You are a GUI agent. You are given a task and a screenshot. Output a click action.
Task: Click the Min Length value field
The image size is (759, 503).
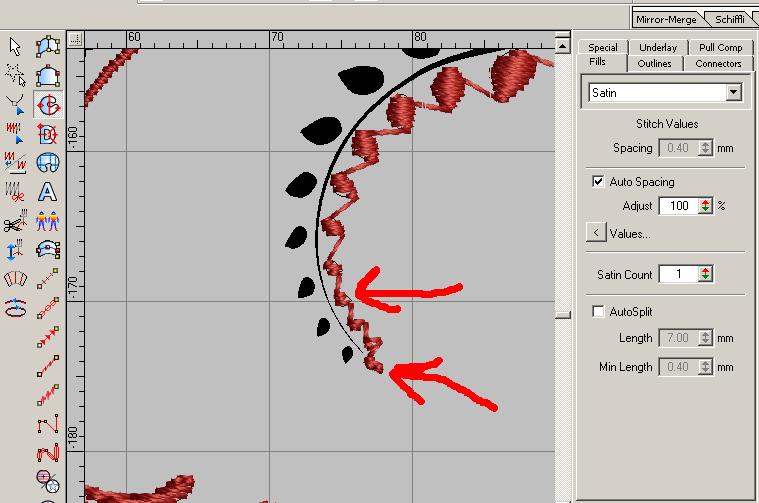679,366
